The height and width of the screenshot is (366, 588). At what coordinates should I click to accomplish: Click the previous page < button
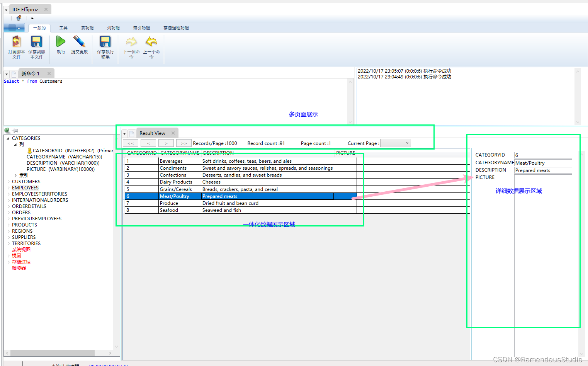148,143
